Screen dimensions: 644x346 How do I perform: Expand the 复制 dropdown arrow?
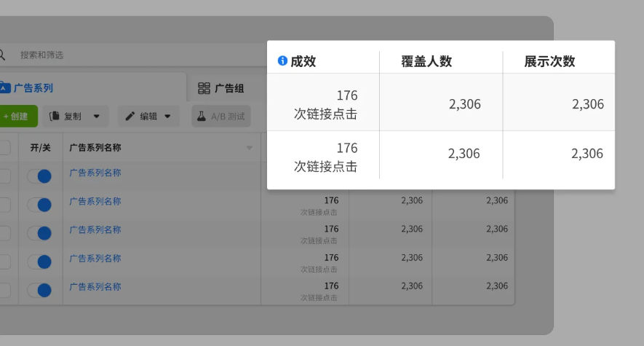click(97, 117)
